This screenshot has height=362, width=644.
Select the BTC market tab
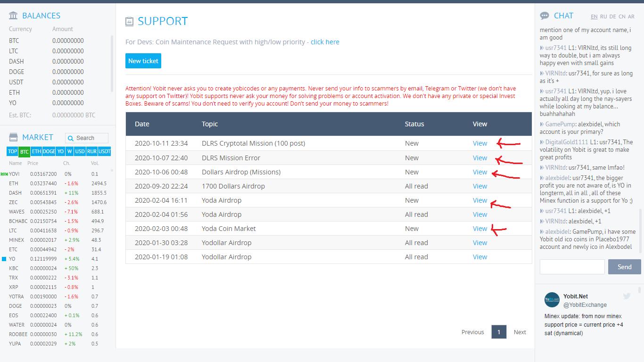(x=24, y=151)
